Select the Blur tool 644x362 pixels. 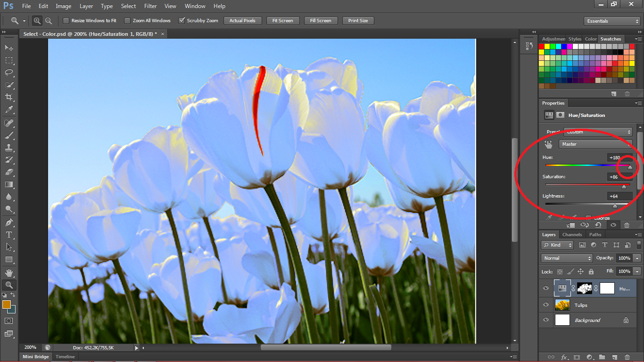tap(9, 197)
